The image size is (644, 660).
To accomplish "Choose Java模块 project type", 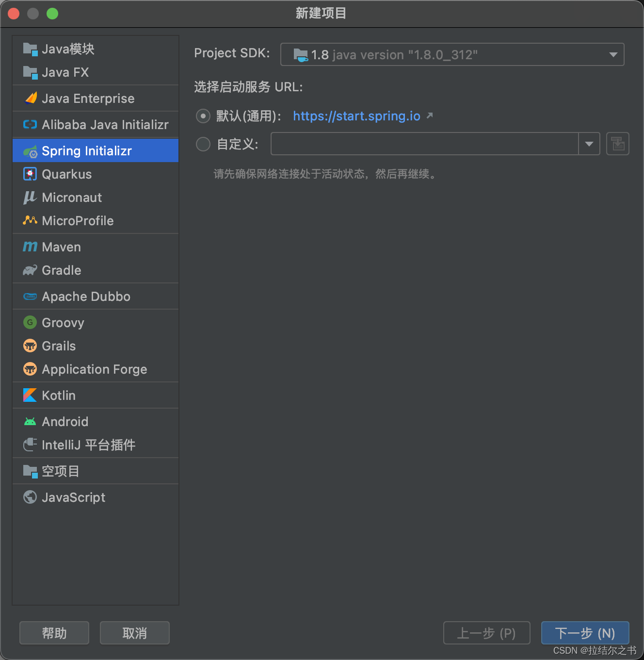I will [96, 49].
